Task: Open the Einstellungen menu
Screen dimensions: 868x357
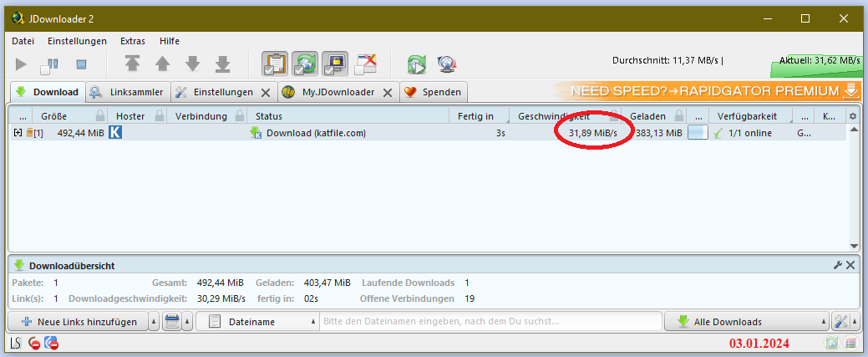Action: 77,41
